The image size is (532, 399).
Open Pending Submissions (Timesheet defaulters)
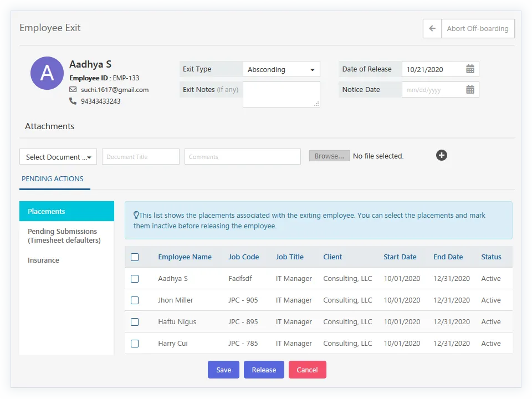click(x=63, y=236)
